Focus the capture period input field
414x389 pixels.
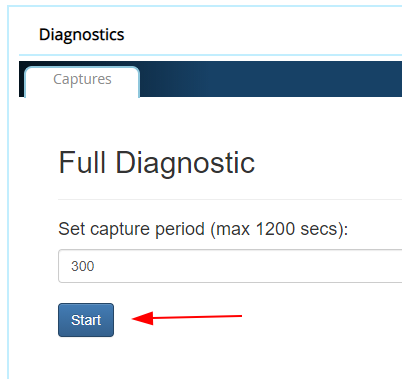pyautogui.click(x=230, y=266)
